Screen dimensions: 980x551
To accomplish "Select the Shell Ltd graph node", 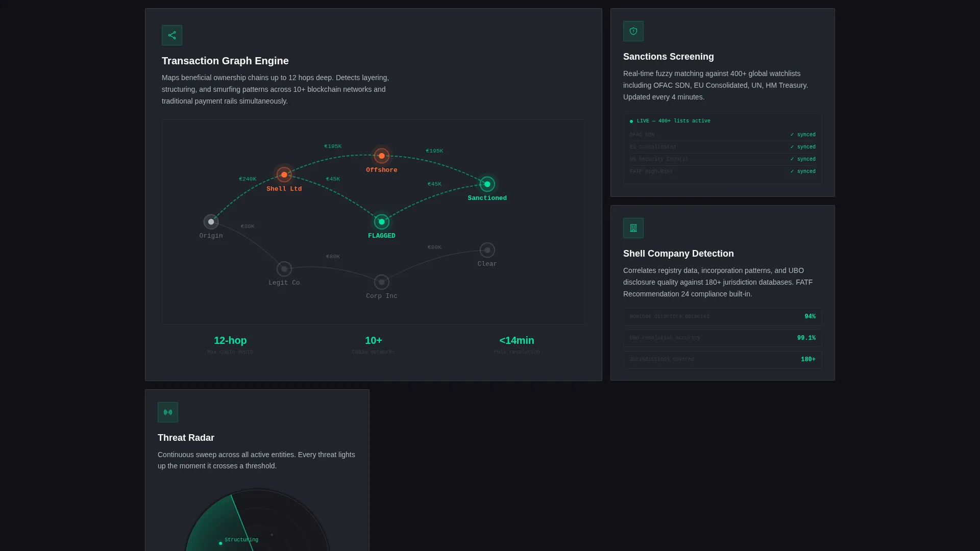I will [x=284, y=174].
